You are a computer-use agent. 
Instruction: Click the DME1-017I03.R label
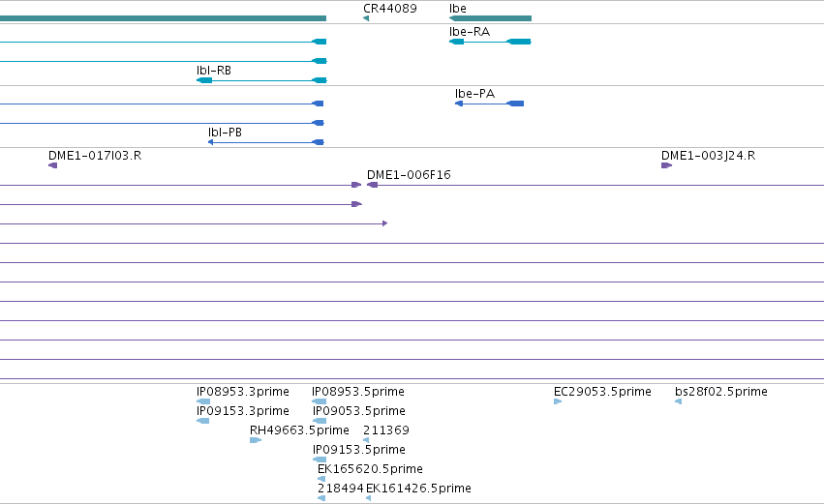click(95, 156)
